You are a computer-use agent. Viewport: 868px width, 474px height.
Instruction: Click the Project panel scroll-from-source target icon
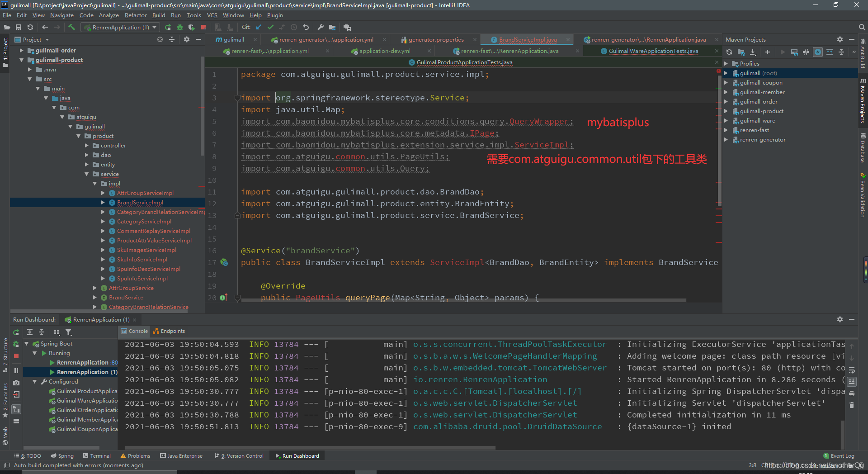click(x=160, y=39)
